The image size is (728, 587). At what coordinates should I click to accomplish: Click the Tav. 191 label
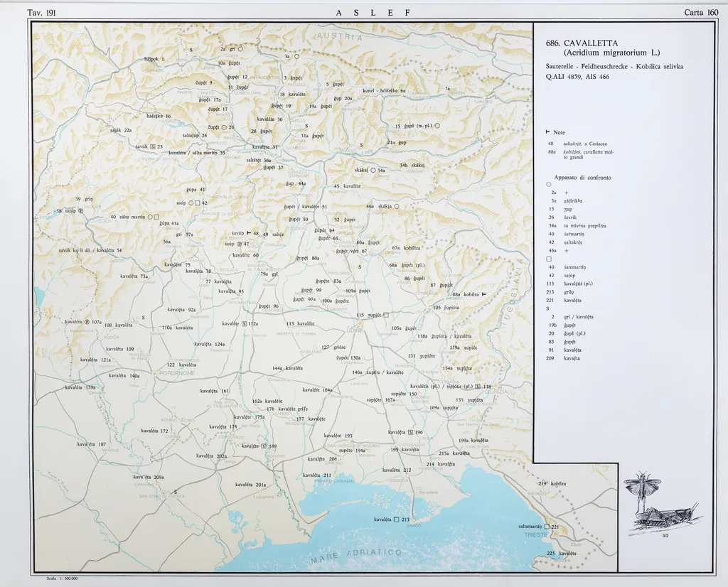coord(41,12)
